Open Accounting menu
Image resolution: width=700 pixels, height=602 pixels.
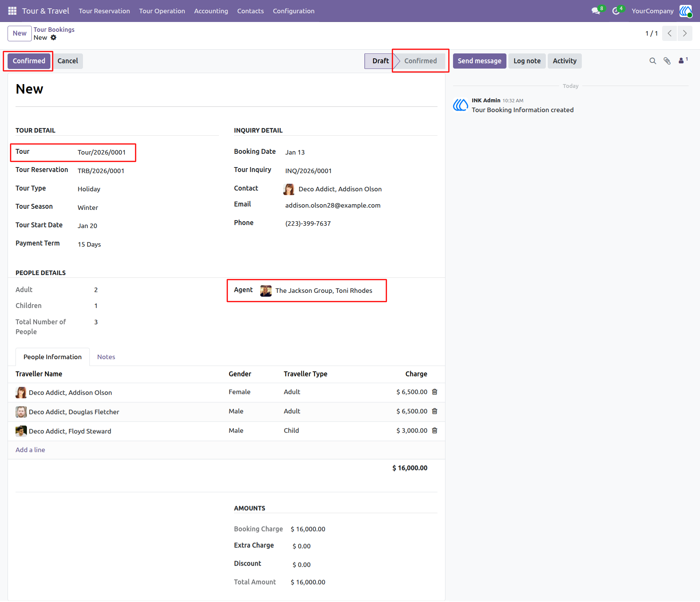(x=211, y=11)
